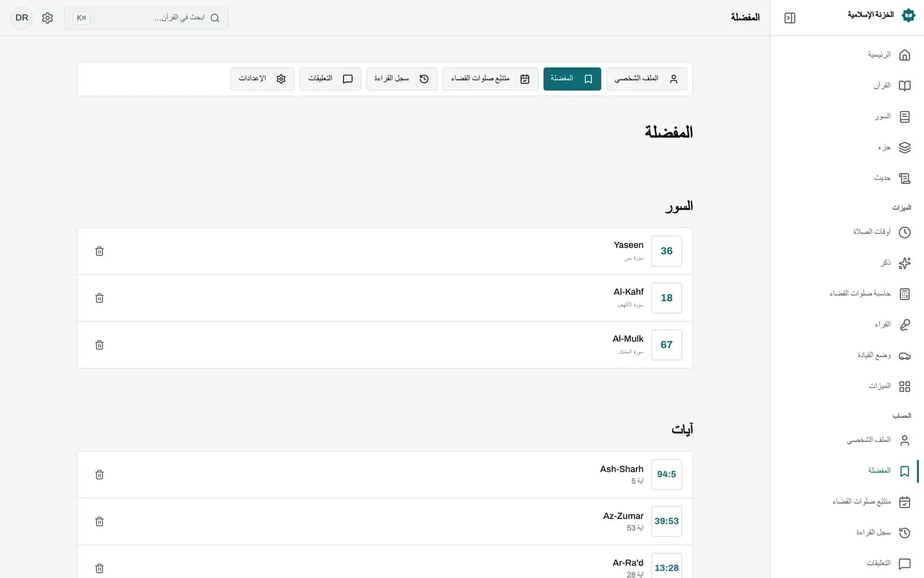Switch to متتبع صلوات القضاء tab

[x=490, y=79]
